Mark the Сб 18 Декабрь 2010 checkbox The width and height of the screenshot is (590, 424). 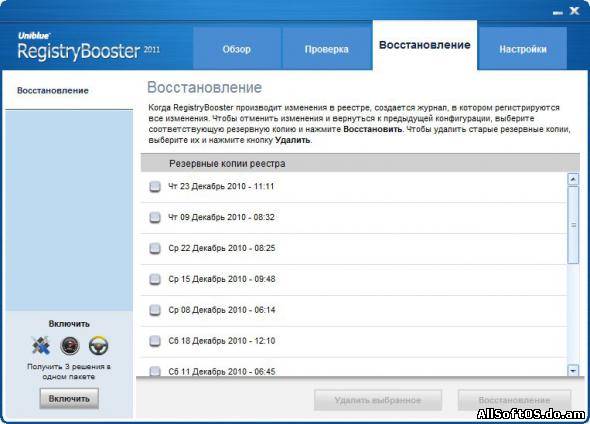coord(155,341)
